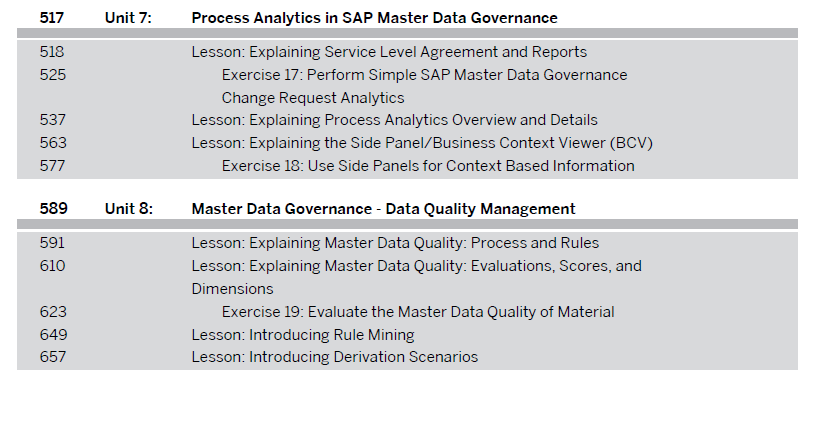The width and height of the screenshot is (819, 428).
Task: Open Lesson: Explaining Service Level Agreement and Reports
Action: pos(389,52)
